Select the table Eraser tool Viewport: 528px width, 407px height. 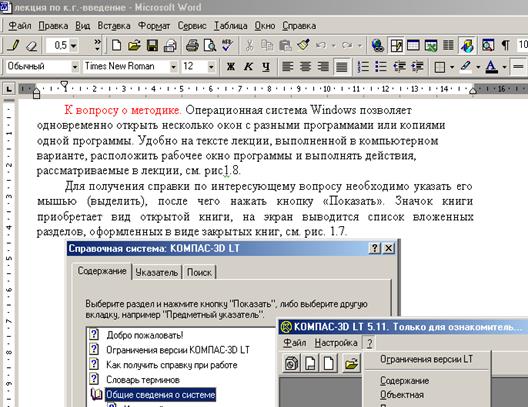32,45
